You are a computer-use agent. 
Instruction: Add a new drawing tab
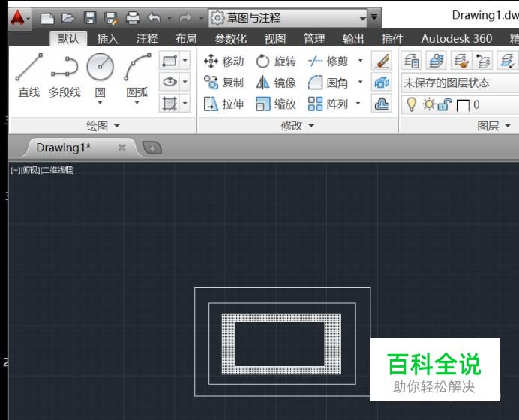[x=152, y=148]
